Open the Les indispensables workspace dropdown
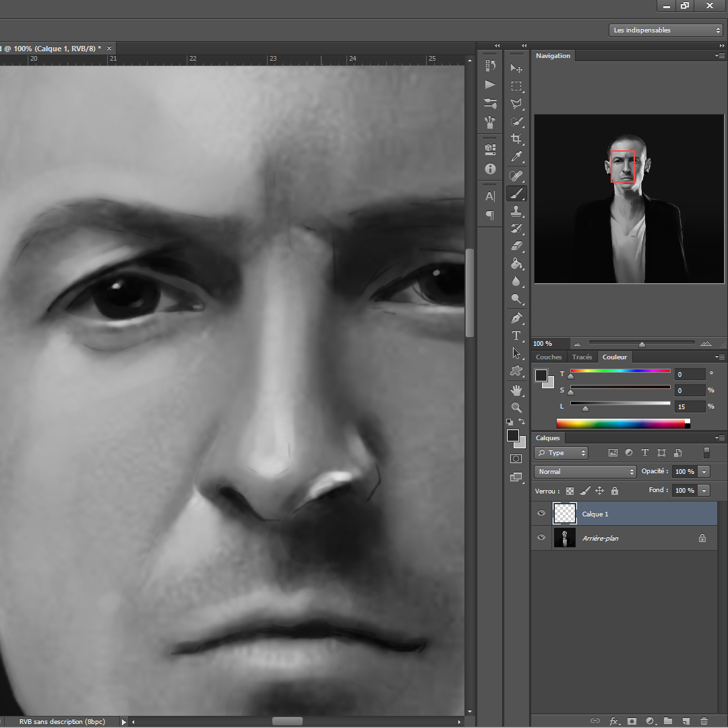728x728 pixels. 665,30
